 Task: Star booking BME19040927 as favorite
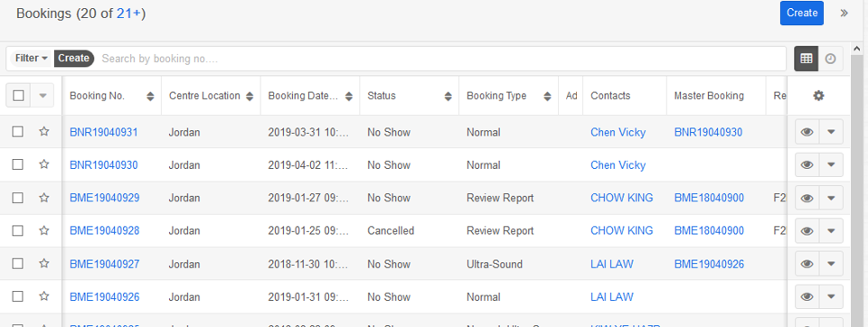point(44,264)
